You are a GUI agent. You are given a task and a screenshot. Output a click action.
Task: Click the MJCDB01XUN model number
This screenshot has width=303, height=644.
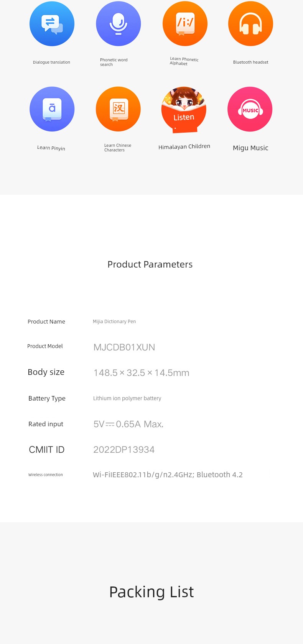[x=124, y=347]
